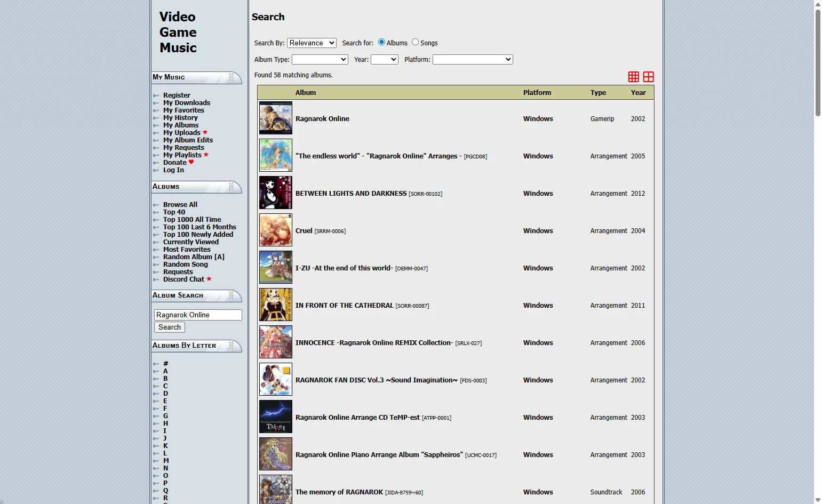Collapse the Albums panel header arrows
Viewport: 822px width, 504px height.
[231, 187]
